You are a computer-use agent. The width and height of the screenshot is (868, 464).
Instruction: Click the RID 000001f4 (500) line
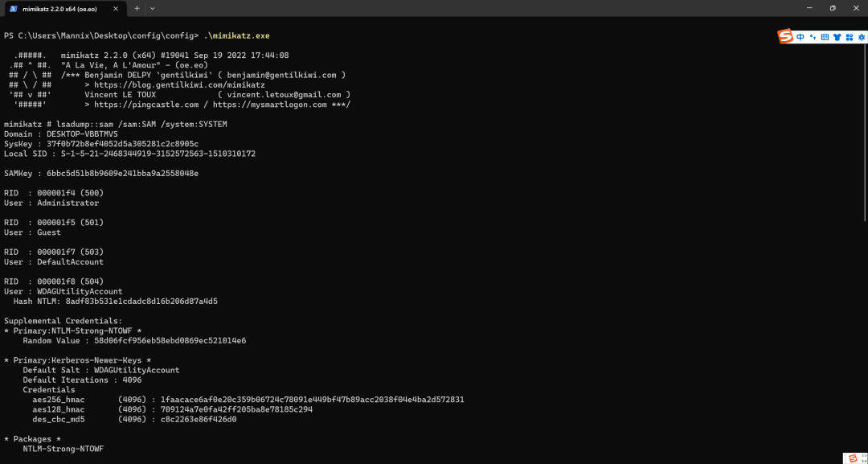click(x=54, y=193)
